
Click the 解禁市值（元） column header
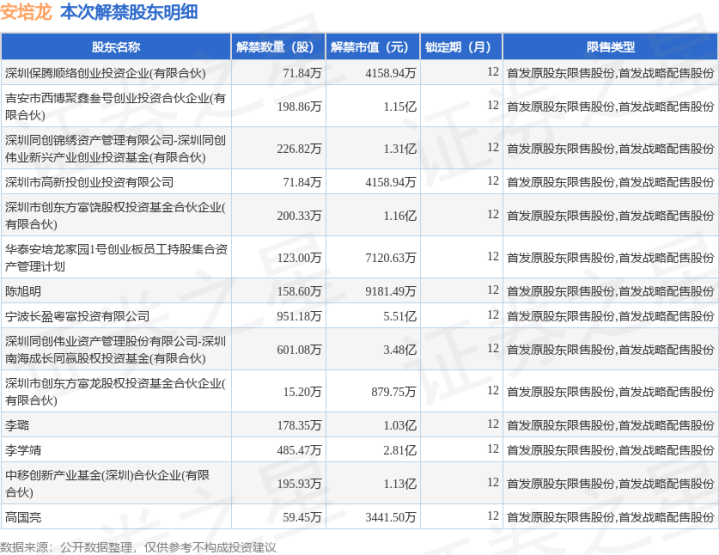point(373,47)
